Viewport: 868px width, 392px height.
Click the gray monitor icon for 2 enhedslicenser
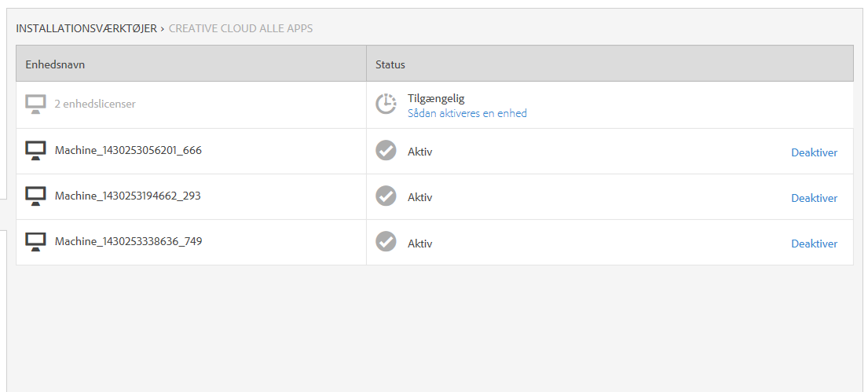(x=35, y=104)
